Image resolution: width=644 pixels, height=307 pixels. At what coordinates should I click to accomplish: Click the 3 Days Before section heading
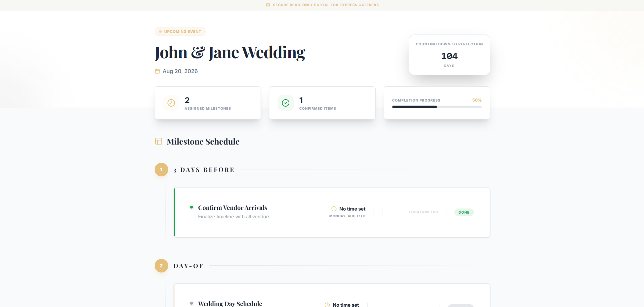click(x=204, y=170)
